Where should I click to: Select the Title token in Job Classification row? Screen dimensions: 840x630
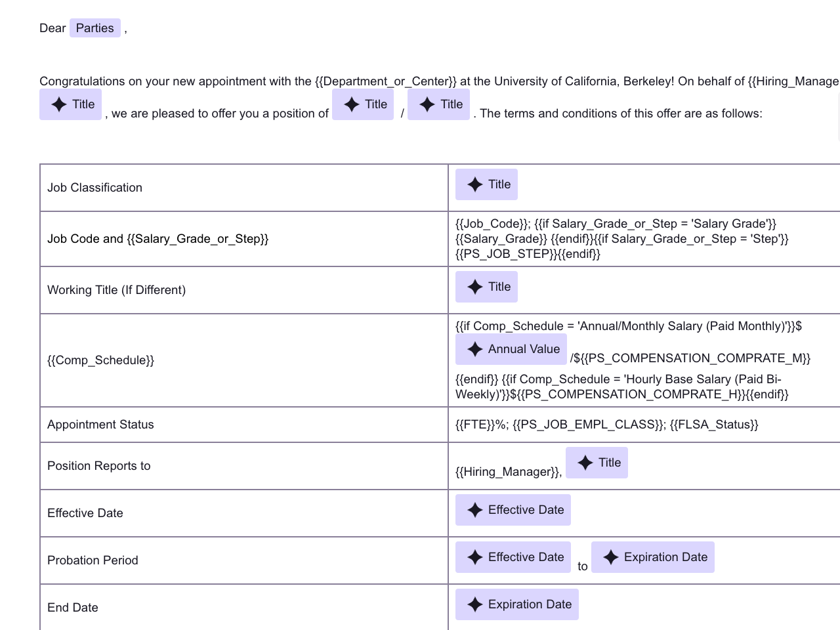486,184
